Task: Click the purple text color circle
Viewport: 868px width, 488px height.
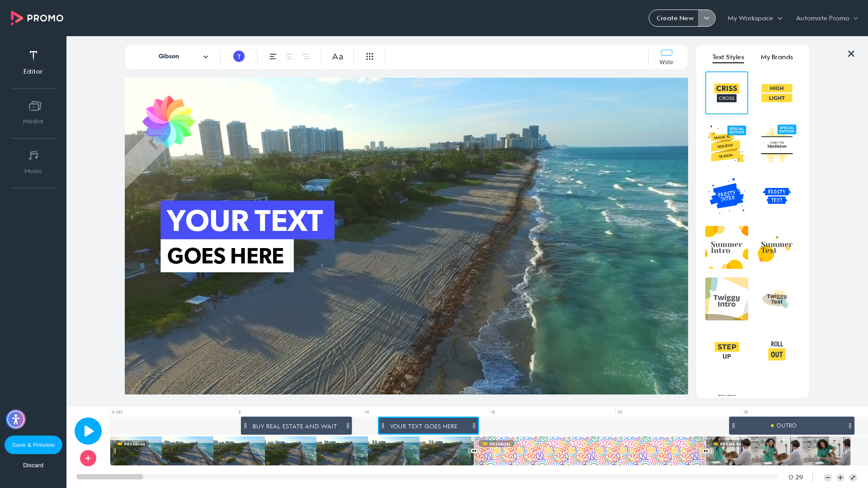Action: 239,56
